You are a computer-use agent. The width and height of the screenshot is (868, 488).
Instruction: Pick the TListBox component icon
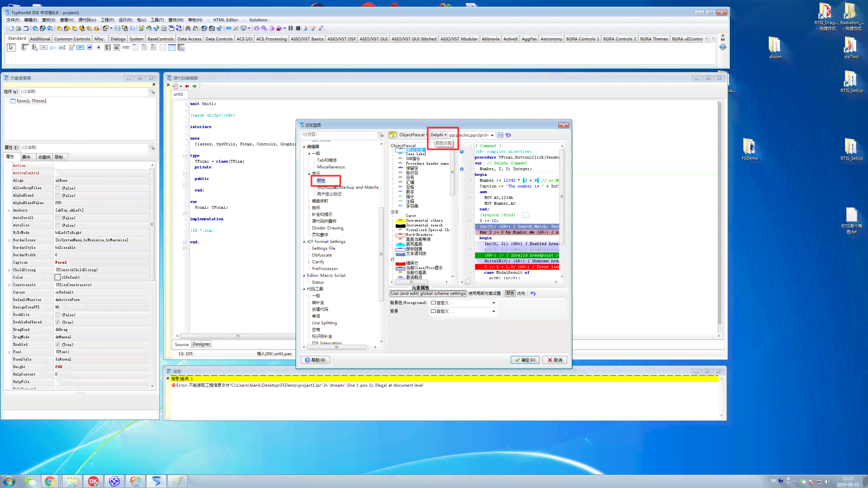click(108, 47)
